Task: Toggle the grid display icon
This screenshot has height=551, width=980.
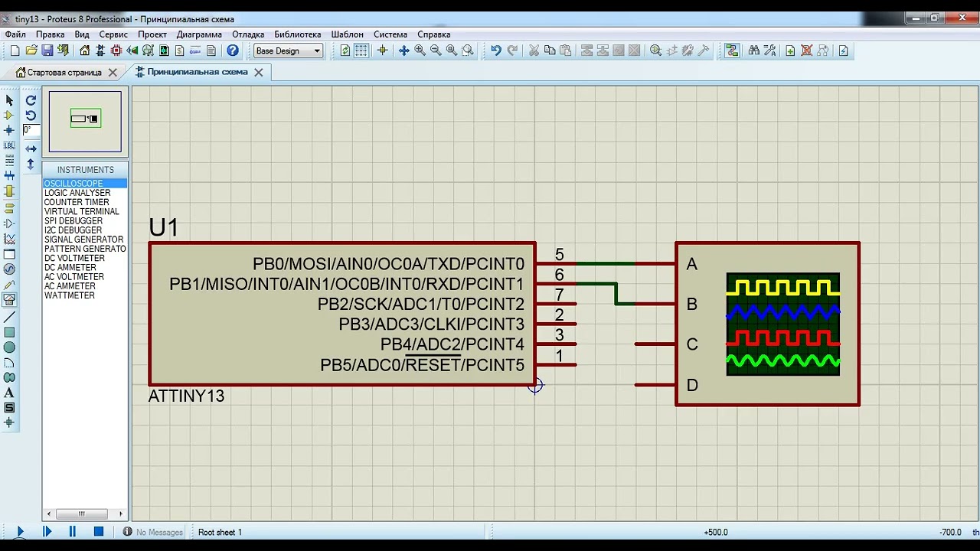Action: (361, 51)
